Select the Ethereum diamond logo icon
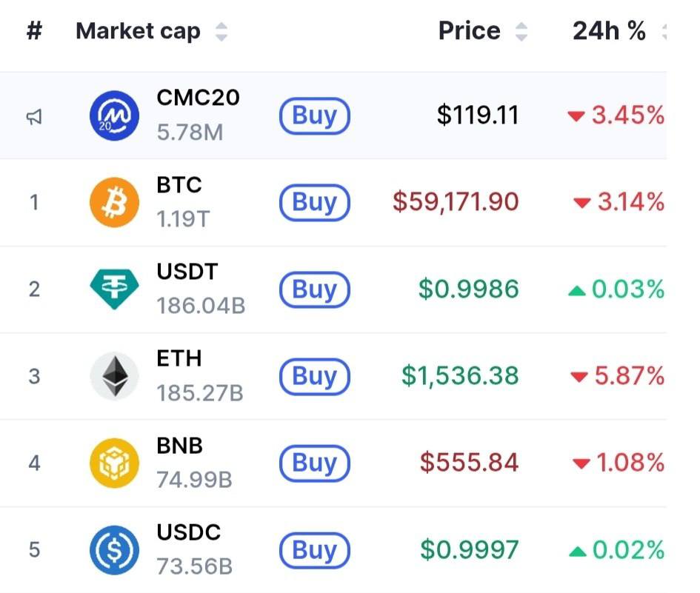This screenshot has width=700, height=593. [114, 376]
